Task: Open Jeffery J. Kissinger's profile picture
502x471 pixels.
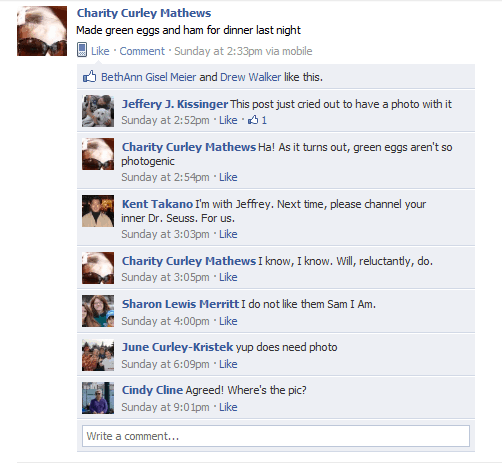Action: [x=98, y=111]
